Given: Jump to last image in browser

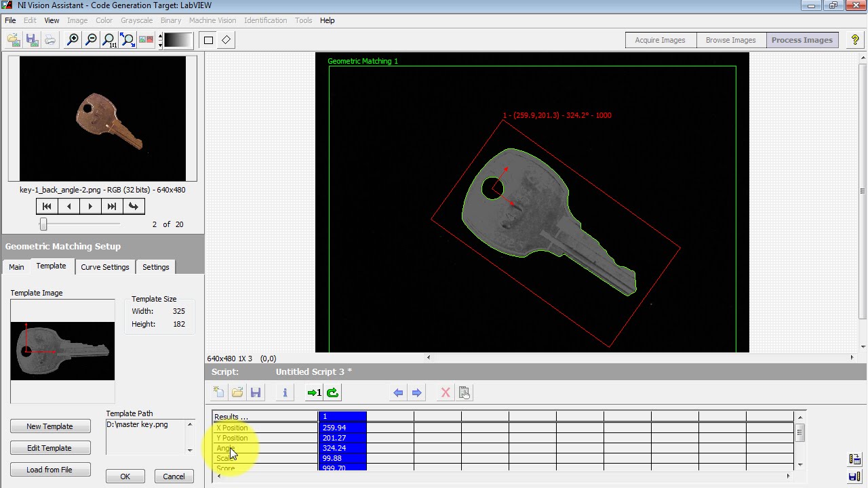Looking at the screenshot, I should pyautogui.click(x=112, y=206).
